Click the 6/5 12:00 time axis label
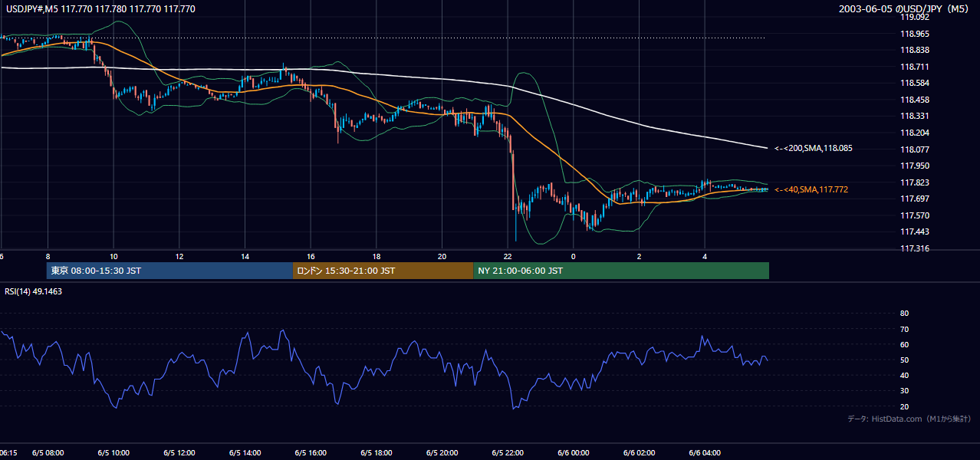 (x=179, y=453)
